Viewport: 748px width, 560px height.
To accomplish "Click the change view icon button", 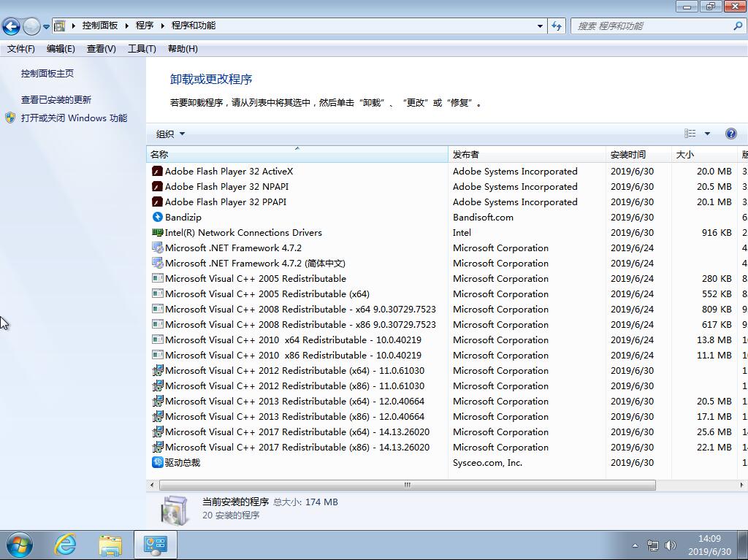I will pyautogui.click(x=690, y=134).
